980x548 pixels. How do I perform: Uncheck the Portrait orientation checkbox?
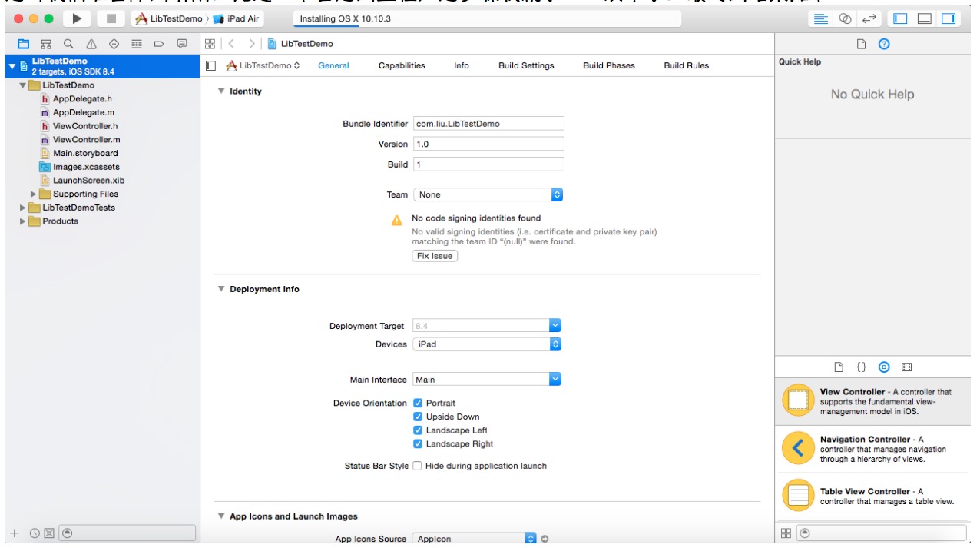418,403
